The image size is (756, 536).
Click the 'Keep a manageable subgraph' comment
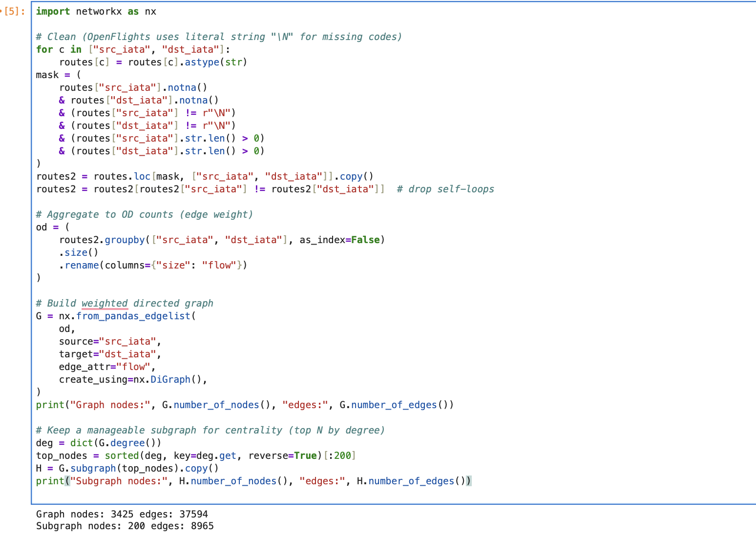[x=210, y=430]
